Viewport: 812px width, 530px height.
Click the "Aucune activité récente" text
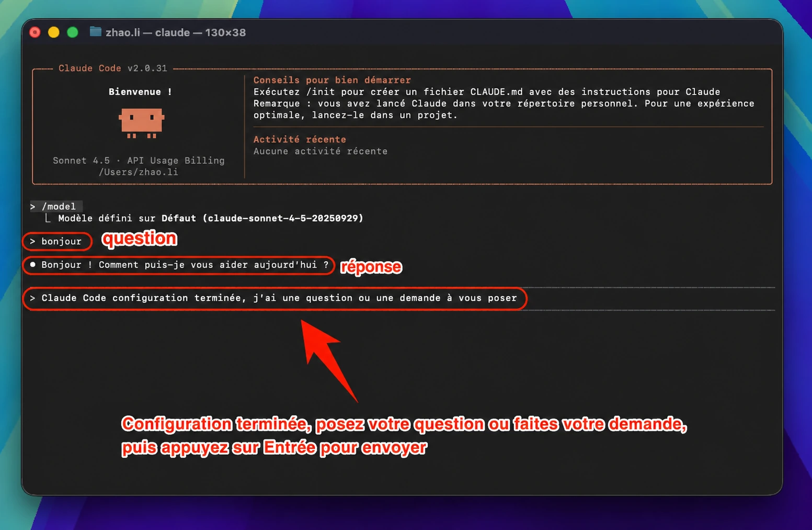pyautogui.click(x=321, y=151)
